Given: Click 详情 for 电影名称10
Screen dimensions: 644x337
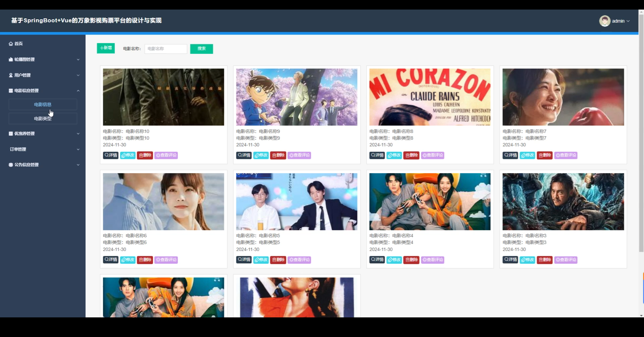Looking at the screenshot, I should pos(111,155).
